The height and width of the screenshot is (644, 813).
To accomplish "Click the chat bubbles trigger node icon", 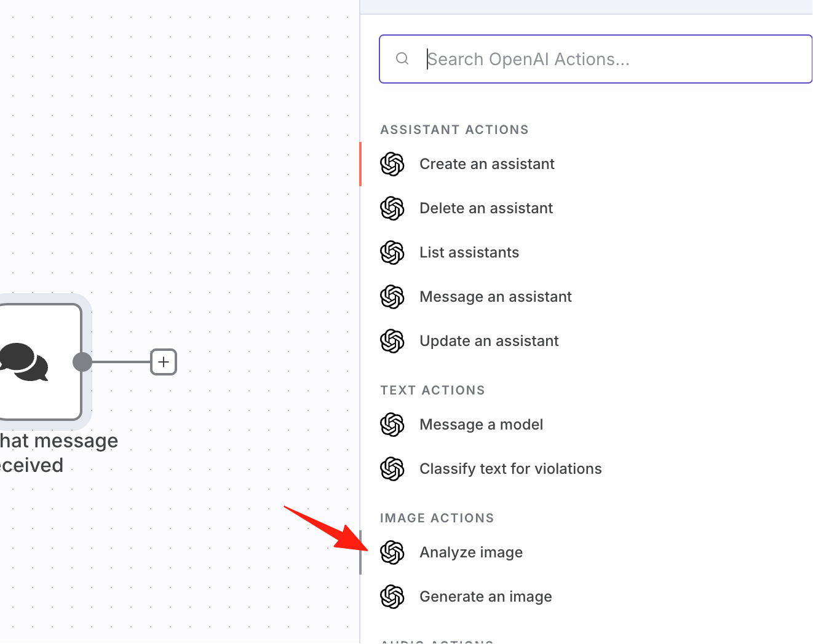I will coord(23,362).
